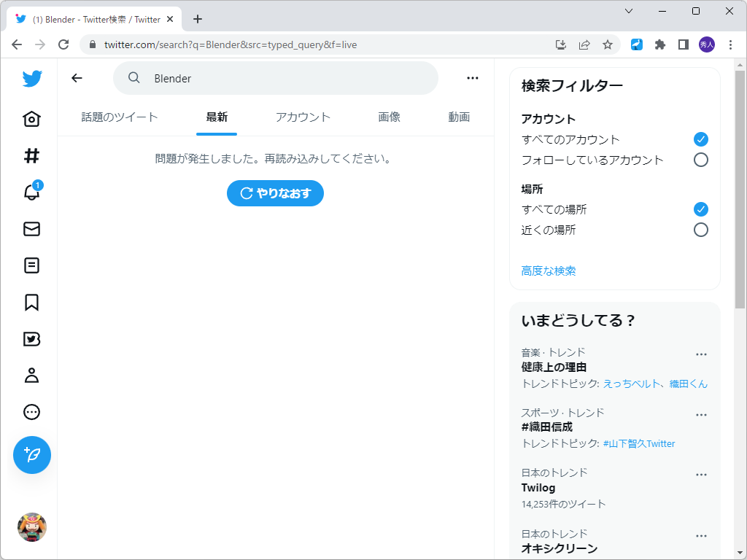Switch to the 画像 tab
Viewport: 747px width, 560px height.
[x=389, y=117]
